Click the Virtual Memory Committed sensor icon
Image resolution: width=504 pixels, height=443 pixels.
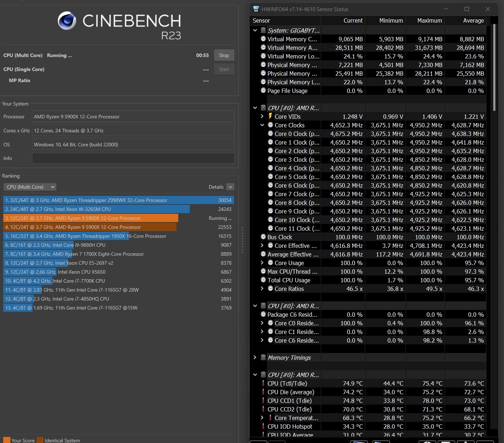click(x=263, y=39)
